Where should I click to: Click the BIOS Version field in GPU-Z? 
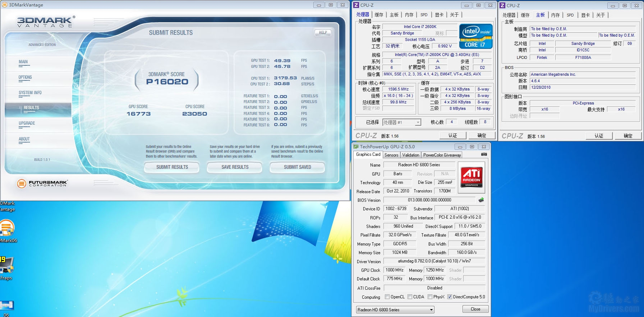coord(429,200)
